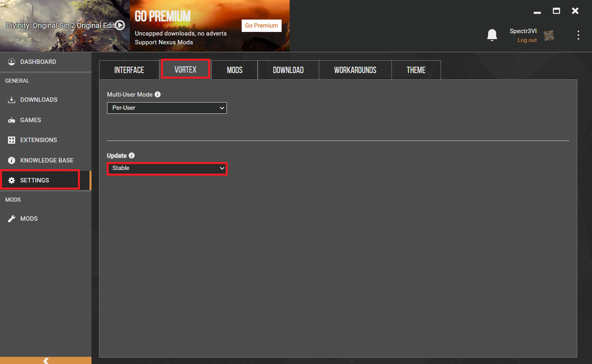Screen dimensions: 592x364
Task: Expand the Multi-User Mode dropdown
Action: coord(167,108)
